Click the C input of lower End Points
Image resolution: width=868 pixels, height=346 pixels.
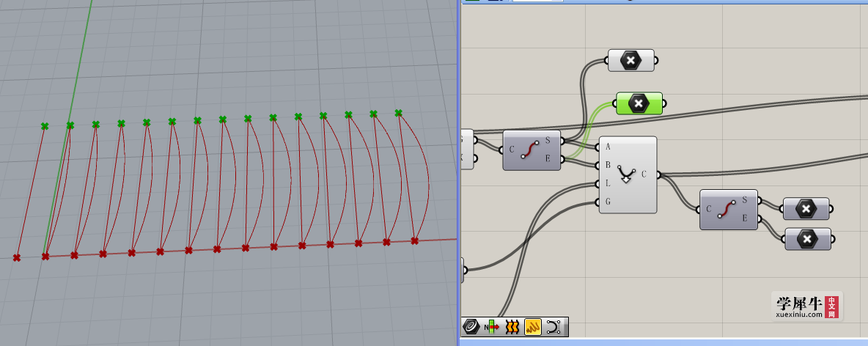pyautogui.click(x=709, y=209)
